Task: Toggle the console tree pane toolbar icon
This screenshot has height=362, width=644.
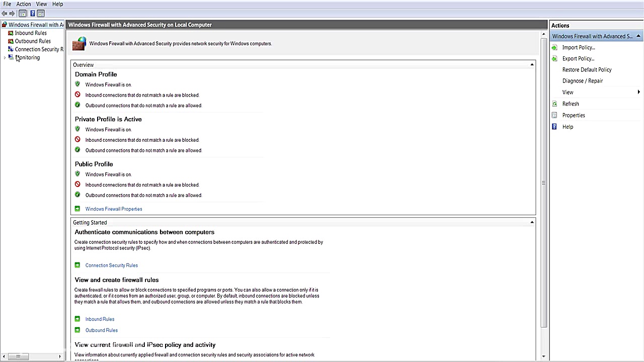Action: click(x=23, y=14)
